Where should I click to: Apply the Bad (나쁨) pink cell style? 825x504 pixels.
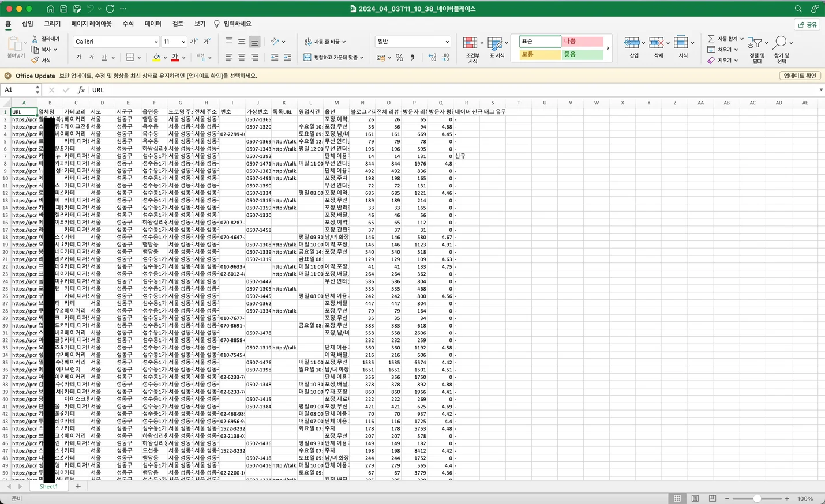click(x=582, y=42)
